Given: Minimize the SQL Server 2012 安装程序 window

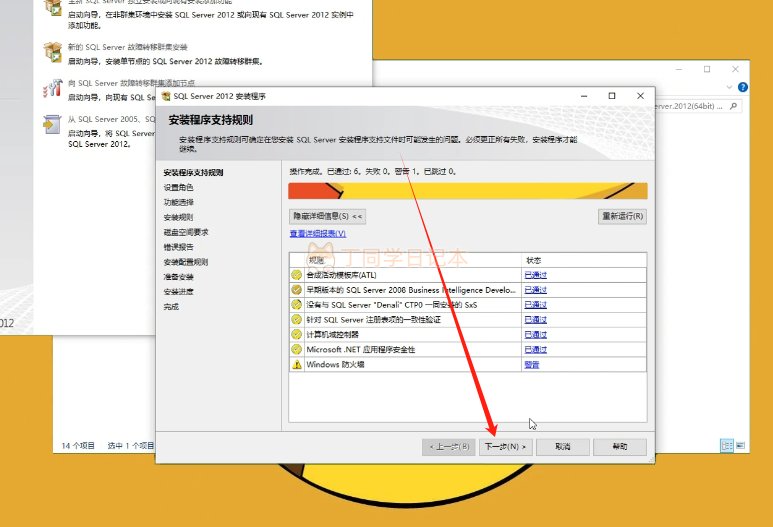Looking at the screenshot, I should point(584,96).
